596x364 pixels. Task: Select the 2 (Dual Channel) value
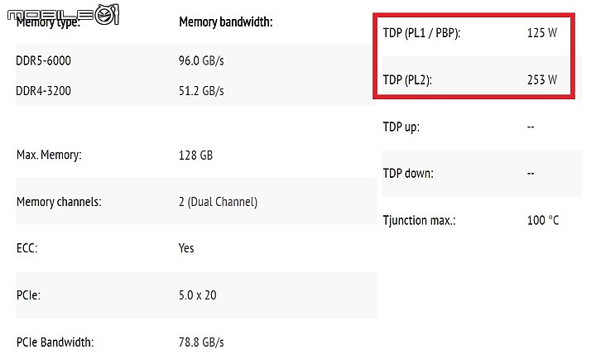(x=219, y=202)
